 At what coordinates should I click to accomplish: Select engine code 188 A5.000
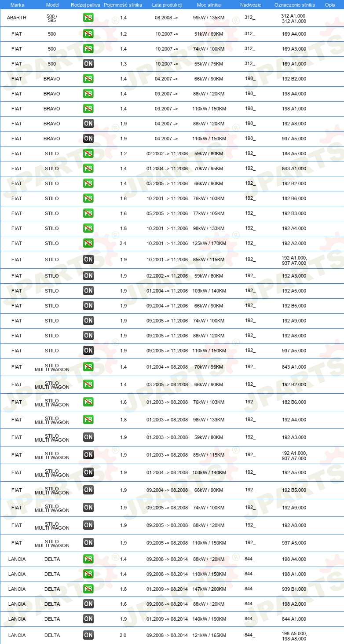294,154
